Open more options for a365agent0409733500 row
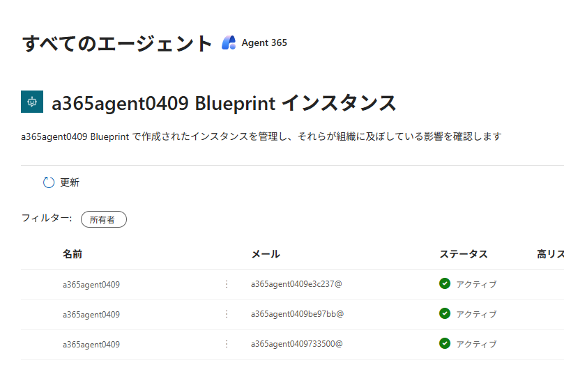This screenshot has height=392, width=564. (226, 344)
